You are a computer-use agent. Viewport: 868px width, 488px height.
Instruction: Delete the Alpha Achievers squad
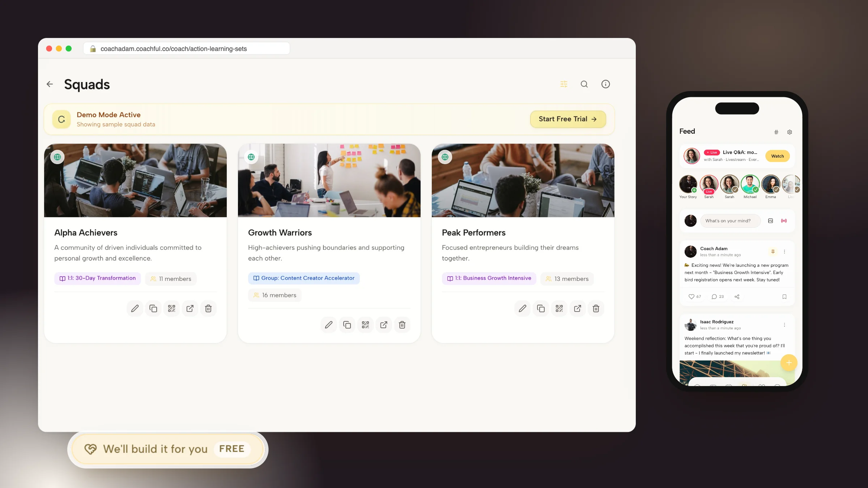click(x=208, y=308)
